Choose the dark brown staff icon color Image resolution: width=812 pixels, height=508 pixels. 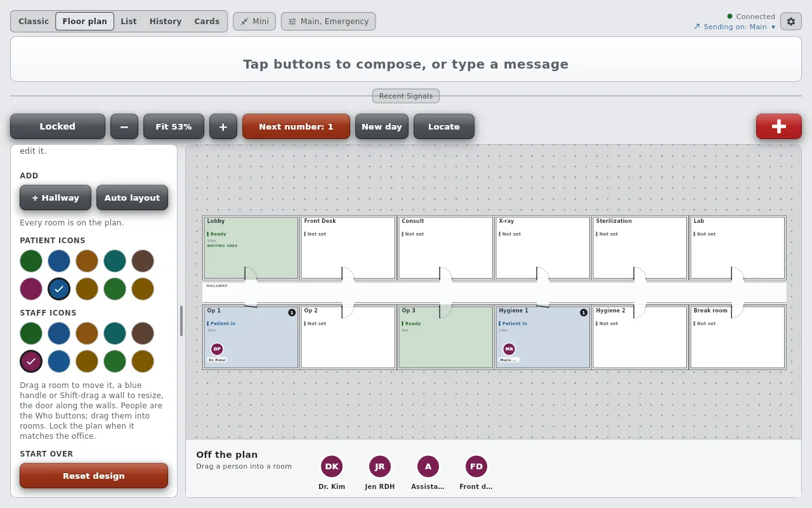143,333
